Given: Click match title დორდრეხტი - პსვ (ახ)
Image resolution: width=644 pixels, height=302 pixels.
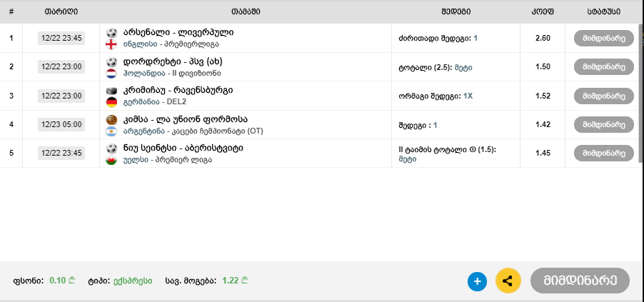Looking at the screenshot, I should point(173,61).
